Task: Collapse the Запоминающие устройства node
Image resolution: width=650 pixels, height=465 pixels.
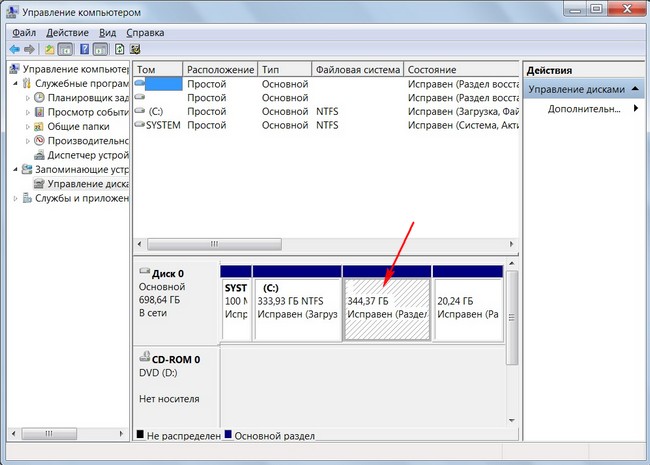Action: click(15, 170)
